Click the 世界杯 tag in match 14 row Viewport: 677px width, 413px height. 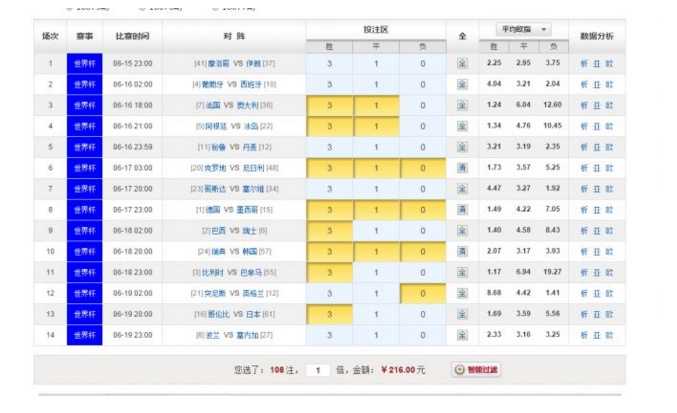[x=85, y=335]
